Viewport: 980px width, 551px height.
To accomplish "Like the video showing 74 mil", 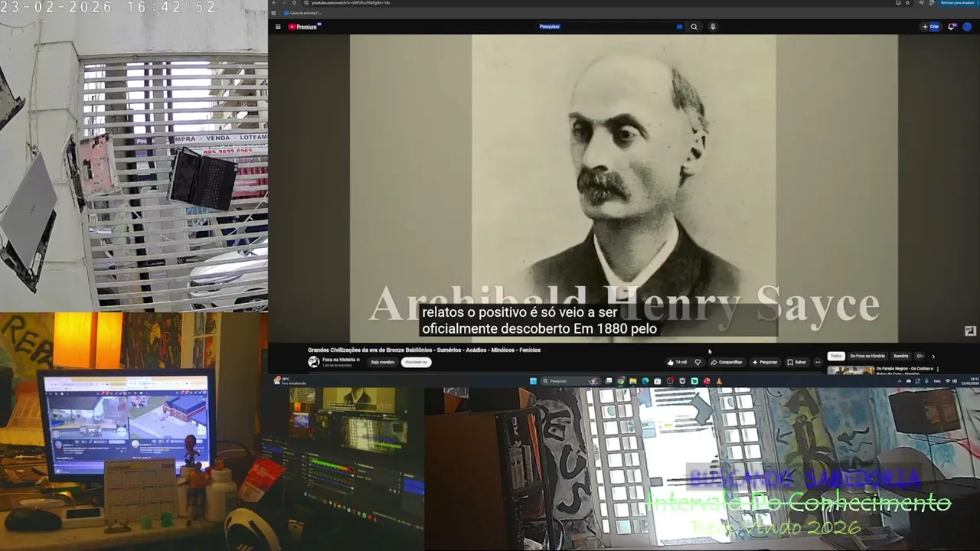I will pos(678,363).
